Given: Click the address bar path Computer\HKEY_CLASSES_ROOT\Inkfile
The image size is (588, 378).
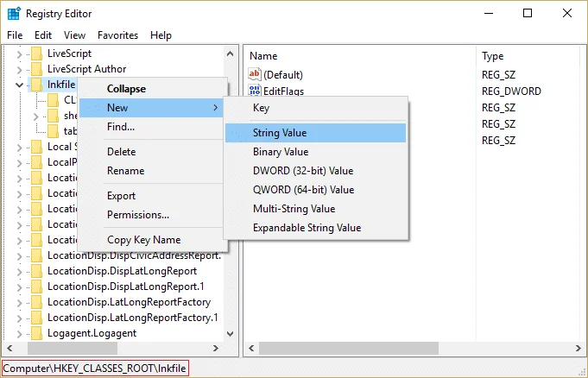Looking at the screenshot, I should (x=95, y=369).
